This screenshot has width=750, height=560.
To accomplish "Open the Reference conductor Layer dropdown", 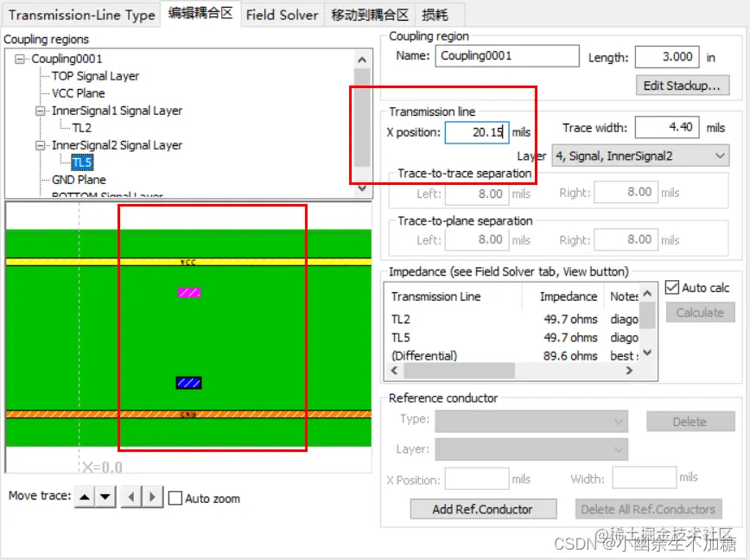I will point(531,449).
